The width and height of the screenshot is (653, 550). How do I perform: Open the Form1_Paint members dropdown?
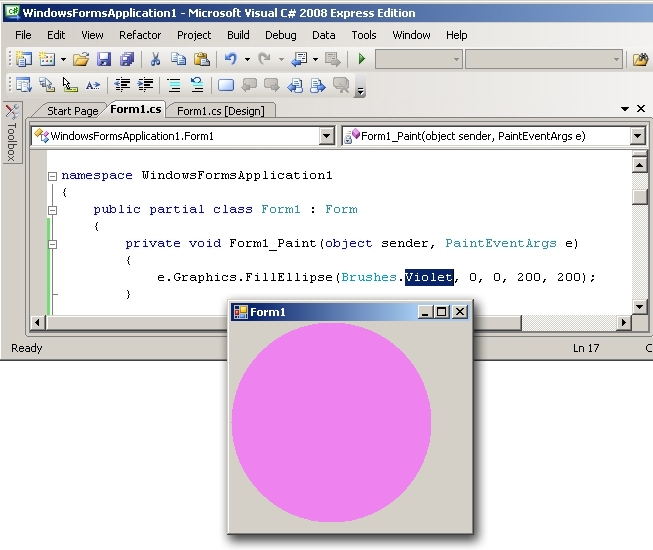(637, 136)
